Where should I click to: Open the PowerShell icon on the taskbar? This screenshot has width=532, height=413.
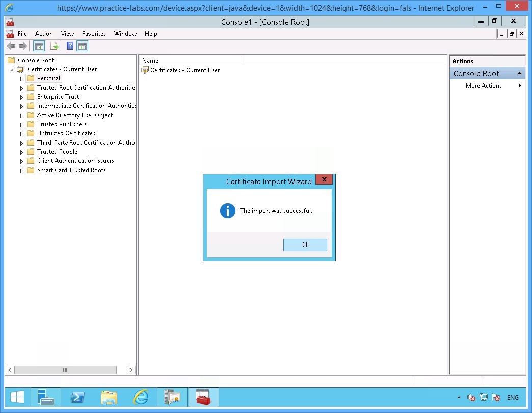pos(77,397)
